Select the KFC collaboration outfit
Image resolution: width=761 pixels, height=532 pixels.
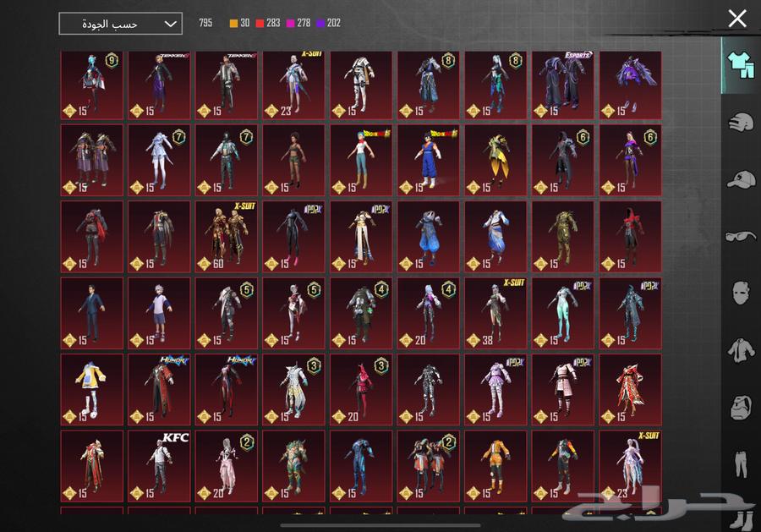coord(159,466)
